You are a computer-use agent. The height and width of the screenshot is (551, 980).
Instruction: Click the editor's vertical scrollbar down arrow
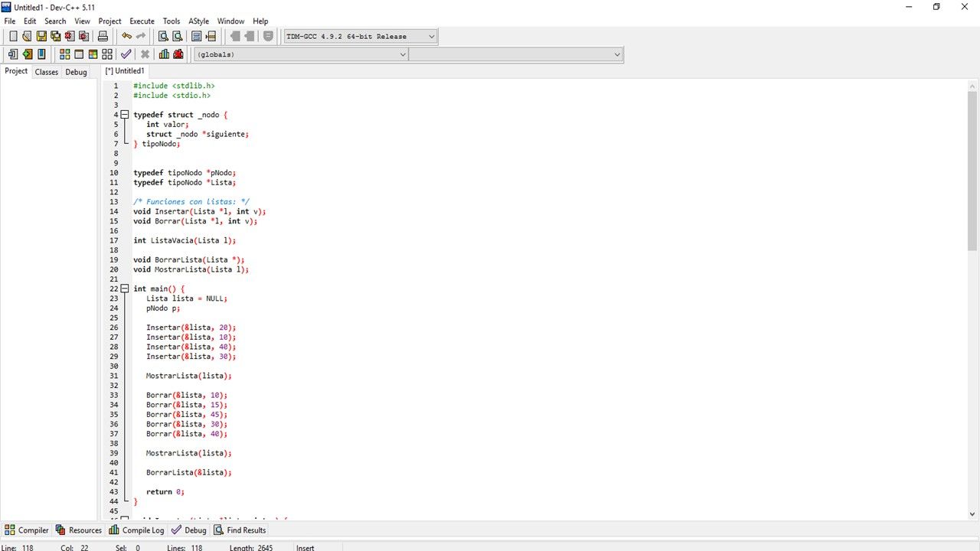pyautogui.click(x=972, y=514)
